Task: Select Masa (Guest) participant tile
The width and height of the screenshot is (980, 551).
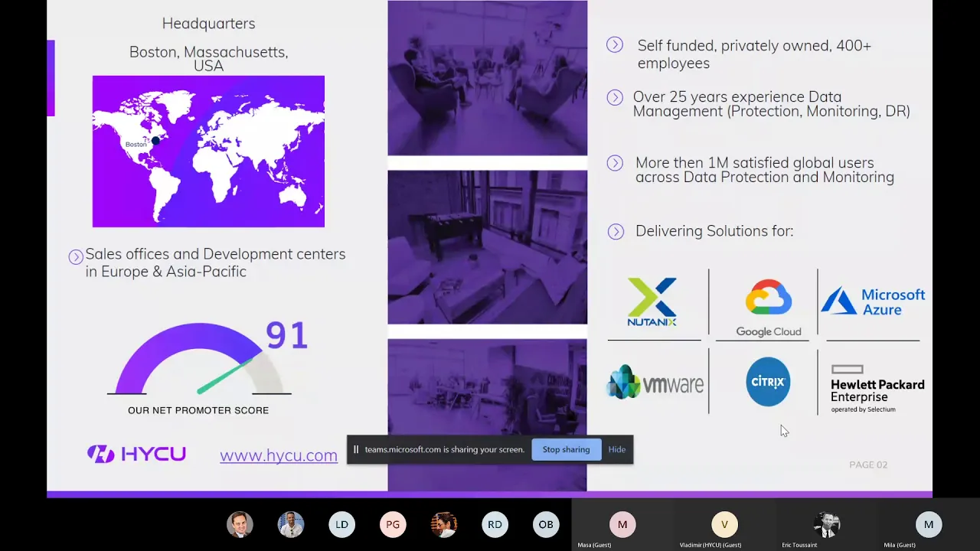Action: click(x=622, y=524)
